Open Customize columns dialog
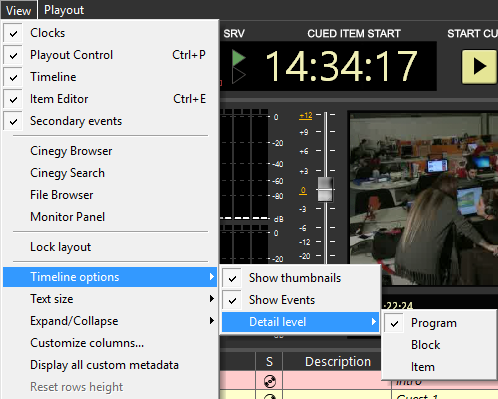The image size is (498, 399). click(x=110, y=343)
